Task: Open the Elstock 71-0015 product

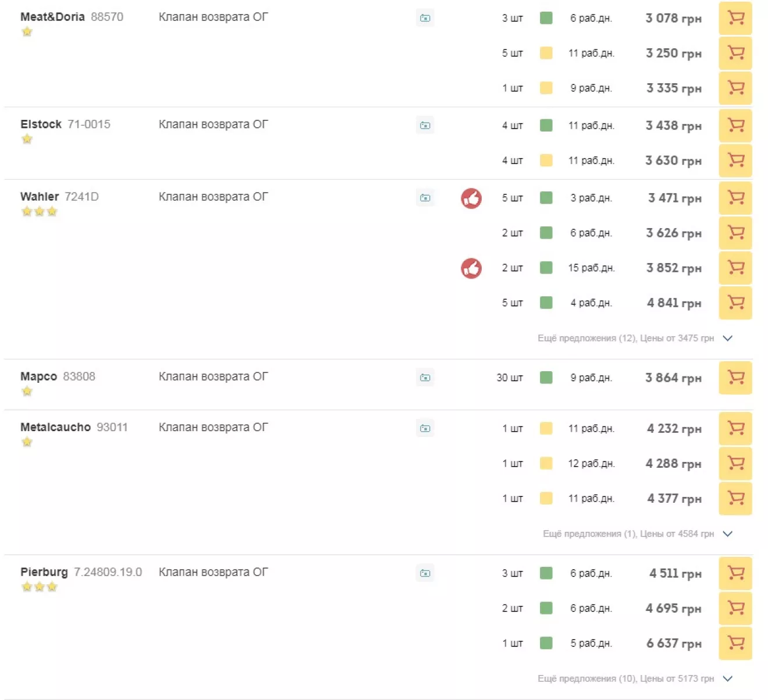Action: tap(65, 124)
